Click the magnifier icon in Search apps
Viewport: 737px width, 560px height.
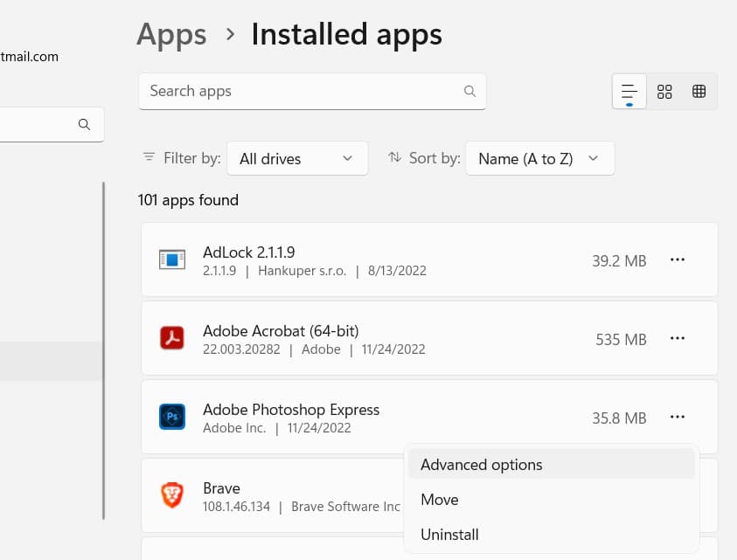469,91
